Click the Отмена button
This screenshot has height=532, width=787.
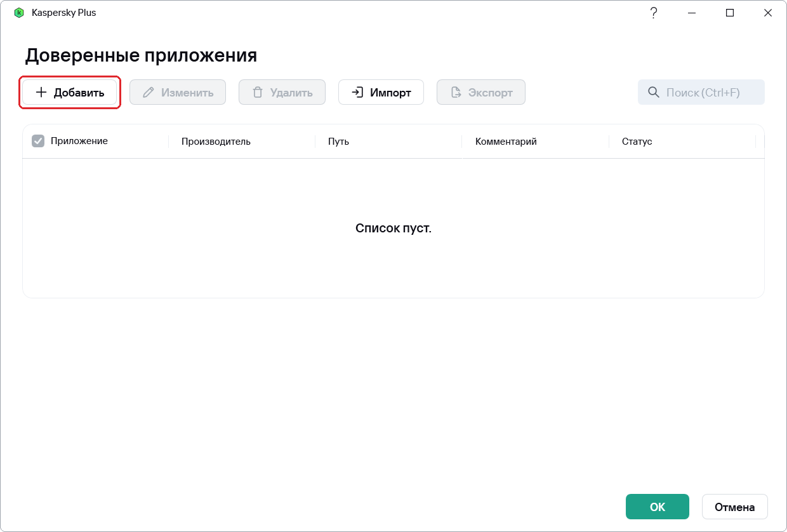[x=735, y=507]
